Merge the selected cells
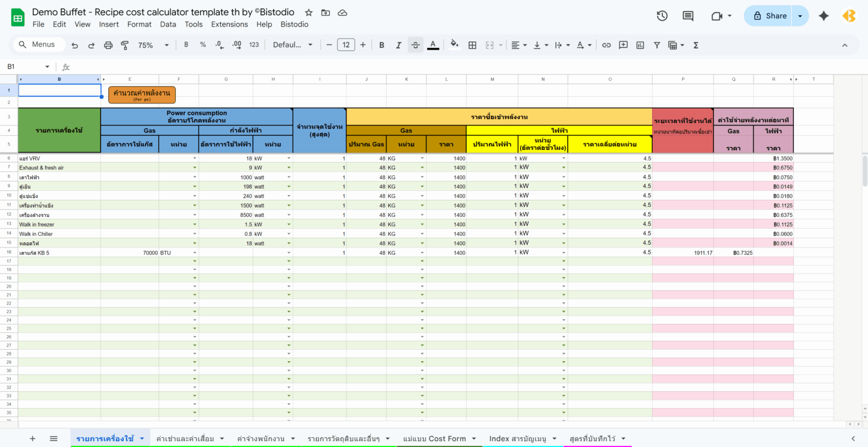 [x=489, y=45]
